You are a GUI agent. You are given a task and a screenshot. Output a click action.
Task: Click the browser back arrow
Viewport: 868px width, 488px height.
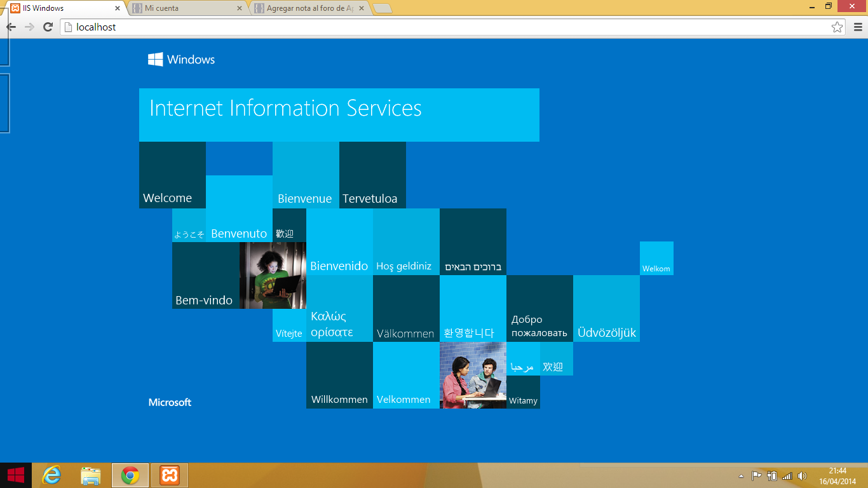(x=11, y=27)
